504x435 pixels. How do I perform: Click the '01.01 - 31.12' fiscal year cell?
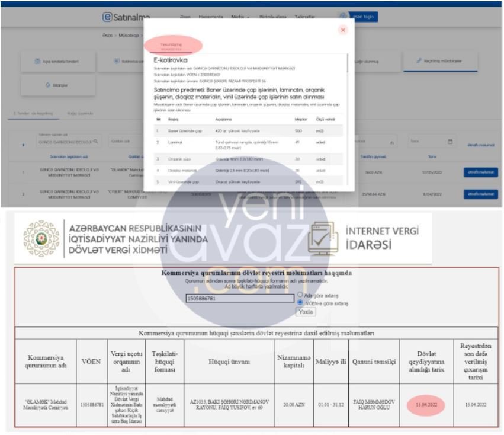tap(330, 405)
